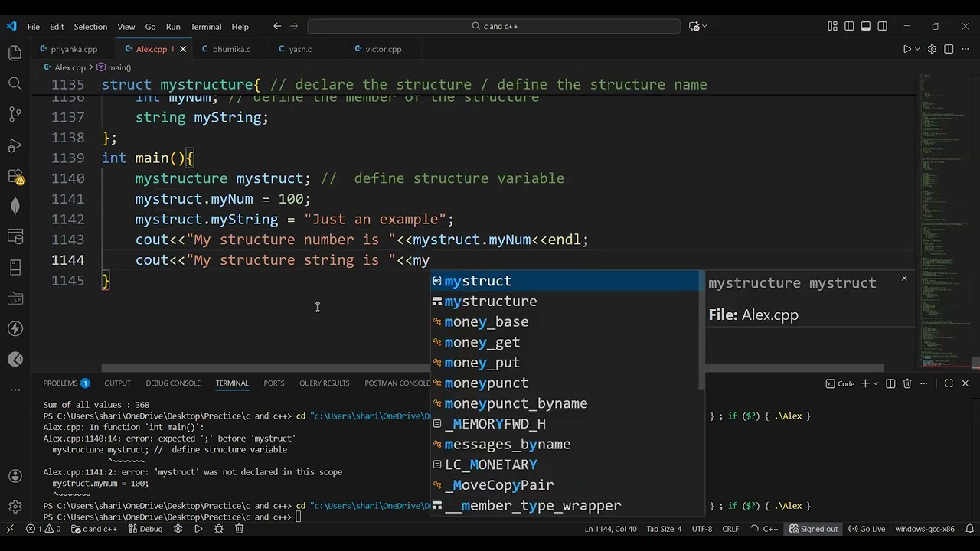980x551 pixels.
Task: Open the editor settings gear icon
Action: pyautogui.click(x=932, y=49)
